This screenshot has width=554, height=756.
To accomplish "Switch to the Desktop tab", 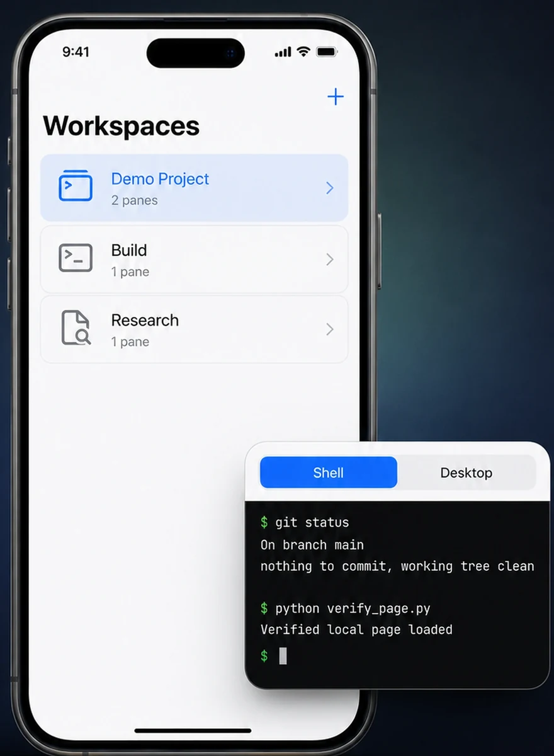I will click(466, 472).
